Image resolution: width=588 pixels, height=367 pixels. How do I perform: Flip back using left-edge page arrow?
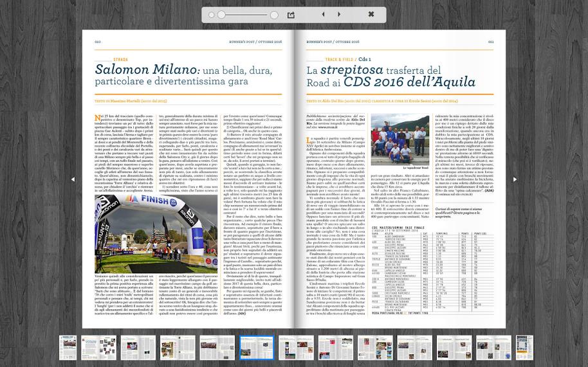[x=73, y=179]
